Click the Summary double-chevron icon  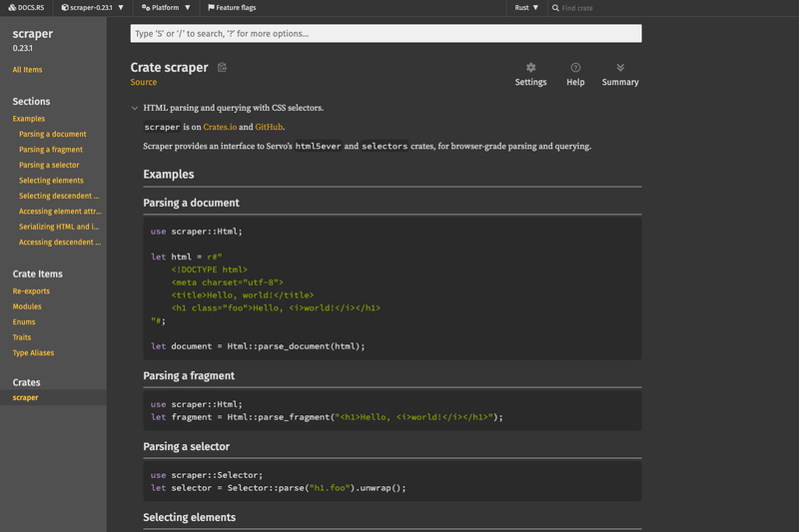click(620, 67)
